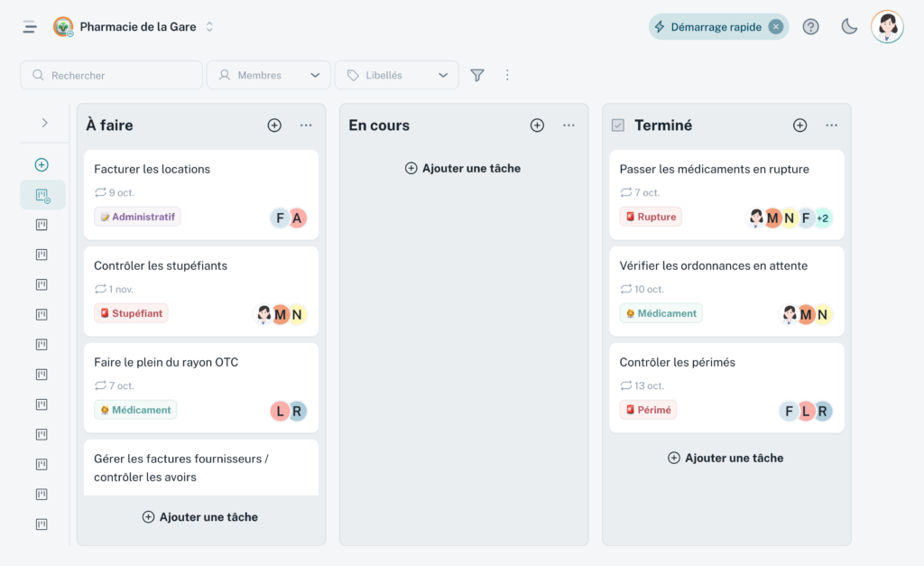Toggle the checkbox next to Terminé
Screen dimensions: 924x566
[618, 125]
